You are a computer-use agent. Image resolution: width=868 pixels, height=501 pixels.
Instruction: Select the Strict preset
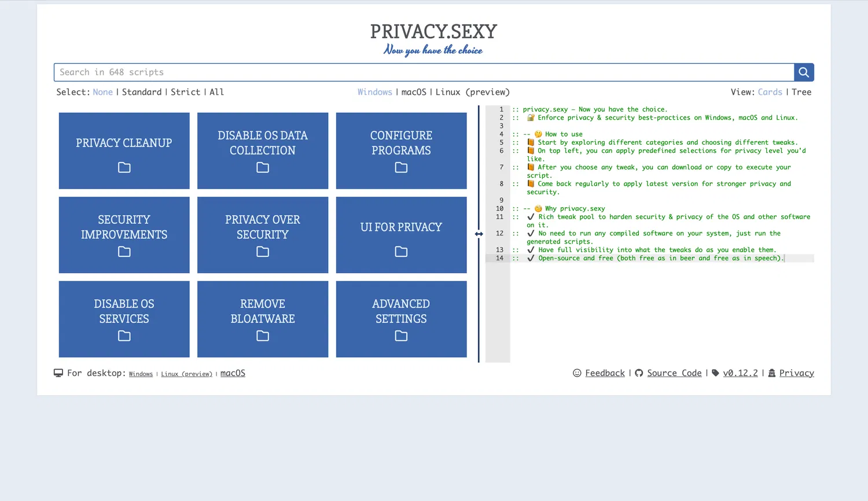[186, 92]
